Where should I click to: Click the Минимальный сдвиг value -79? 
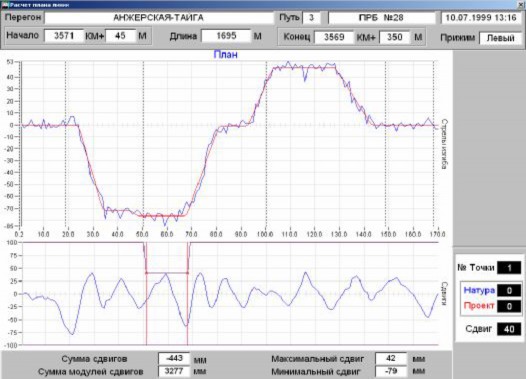pos(391,371)
